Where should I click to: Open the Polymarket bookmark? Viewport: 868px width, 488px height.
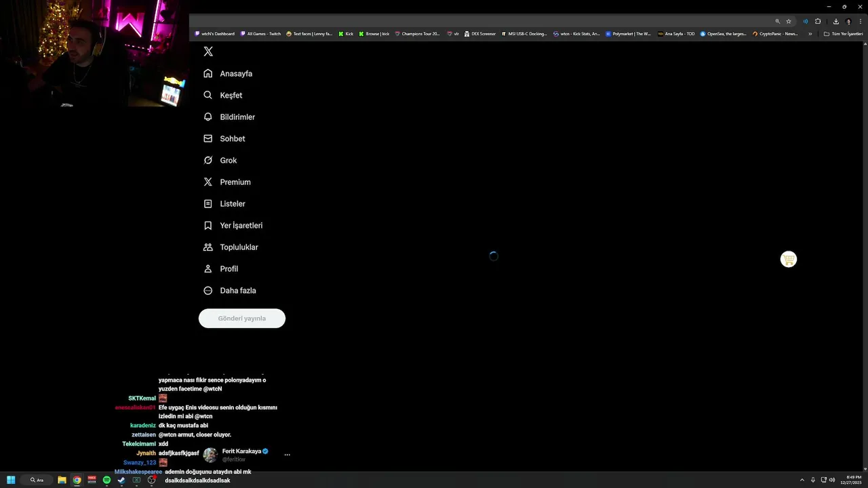point(628,33)
